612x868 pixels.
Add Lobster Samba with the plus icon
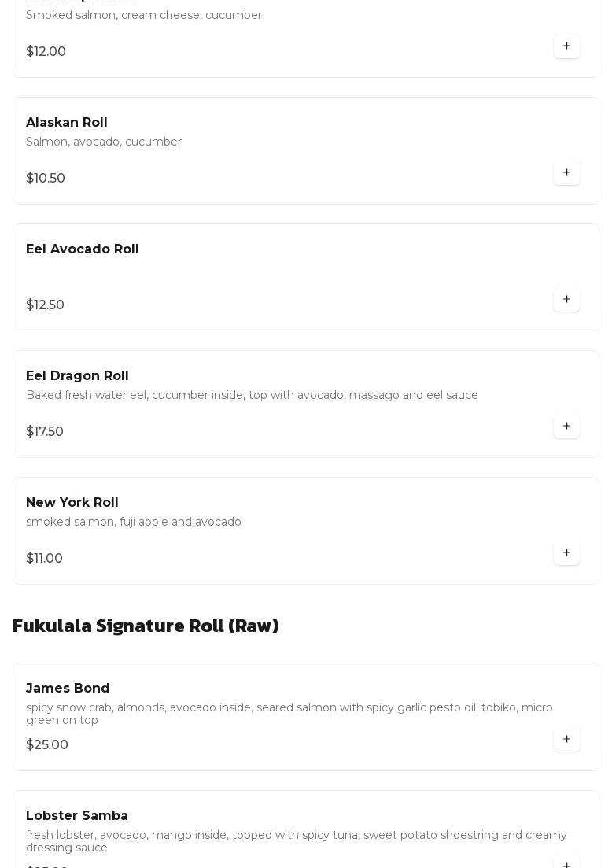566,863
